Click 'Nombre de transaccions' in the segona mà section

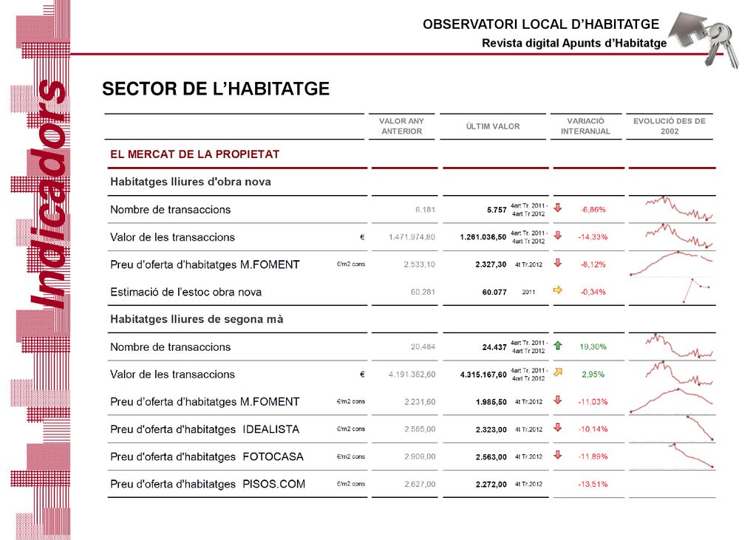170,347
